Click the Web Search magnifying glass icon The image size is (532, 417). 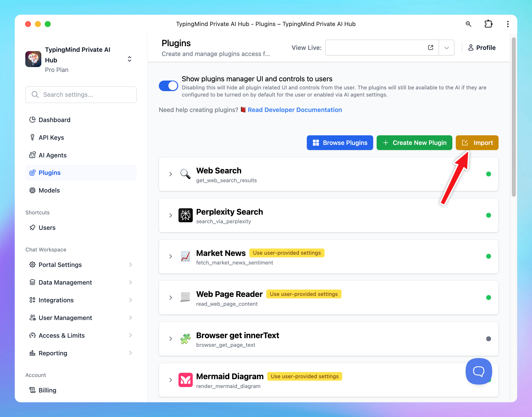(x=185, y=174)
